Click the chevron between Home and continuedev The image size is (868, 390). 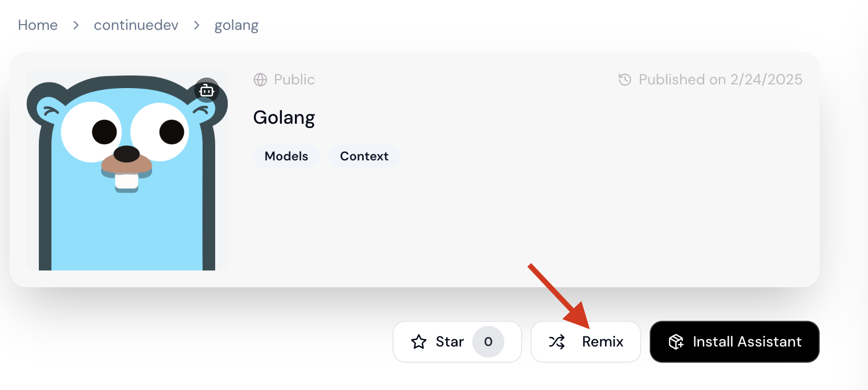[x=76, y=25]
